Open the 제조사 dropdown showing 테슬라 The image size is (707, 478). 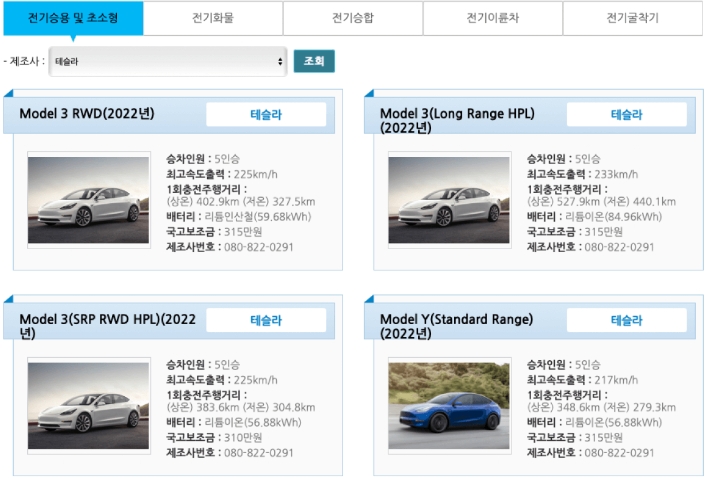click(x=168, y=61)
